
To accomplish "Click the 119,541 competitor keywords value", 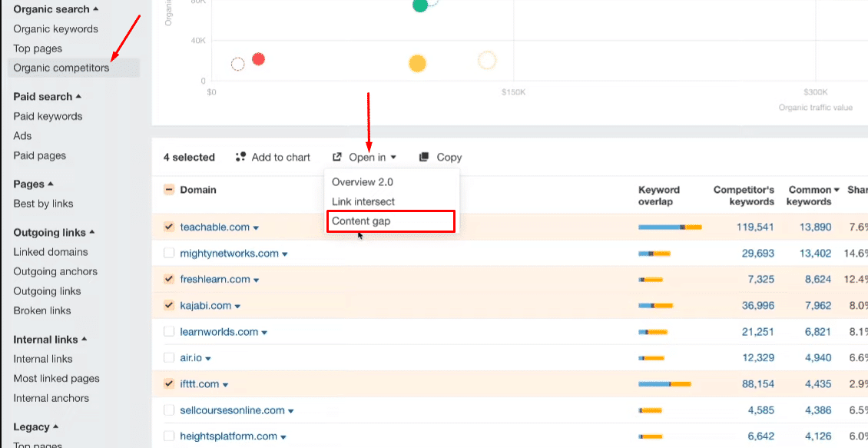I will (x=750, y=227).
